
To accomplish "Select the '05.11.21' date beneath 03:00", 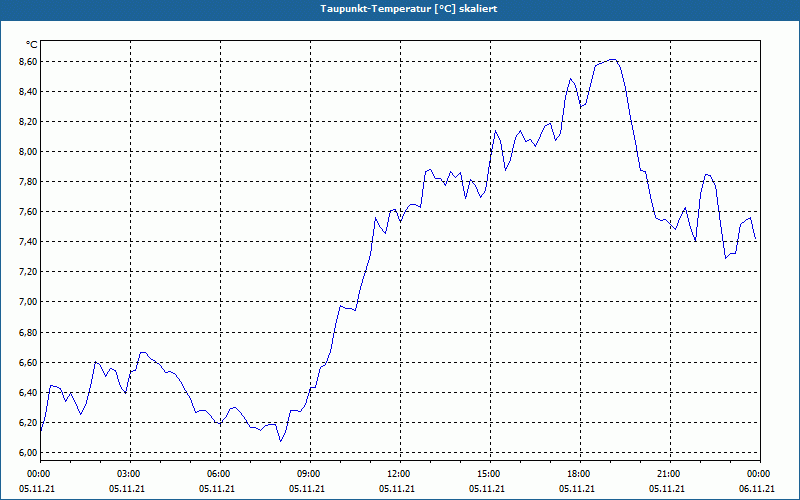I will click(x=127, y=489).
